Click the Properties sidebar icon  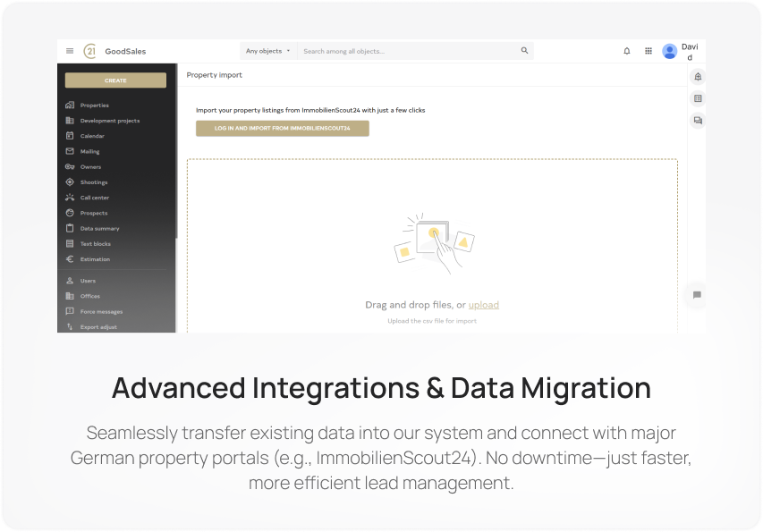coord(70,105)
